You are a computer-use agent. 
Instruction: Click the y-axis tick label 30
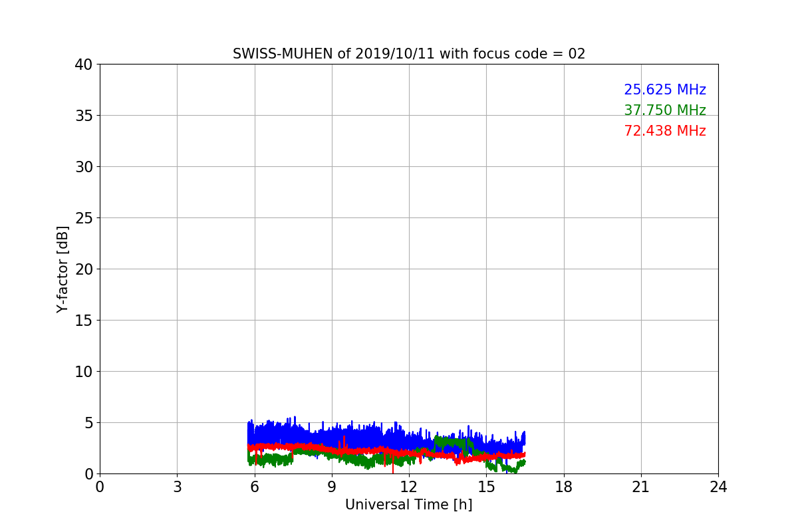click(84, 167)
